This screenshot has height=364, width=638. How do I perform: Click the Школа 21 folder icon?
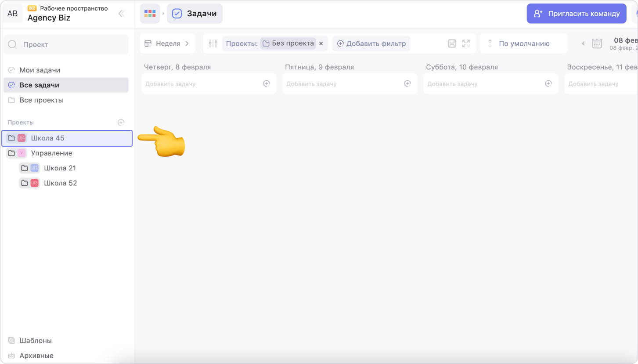pos(25,168)
